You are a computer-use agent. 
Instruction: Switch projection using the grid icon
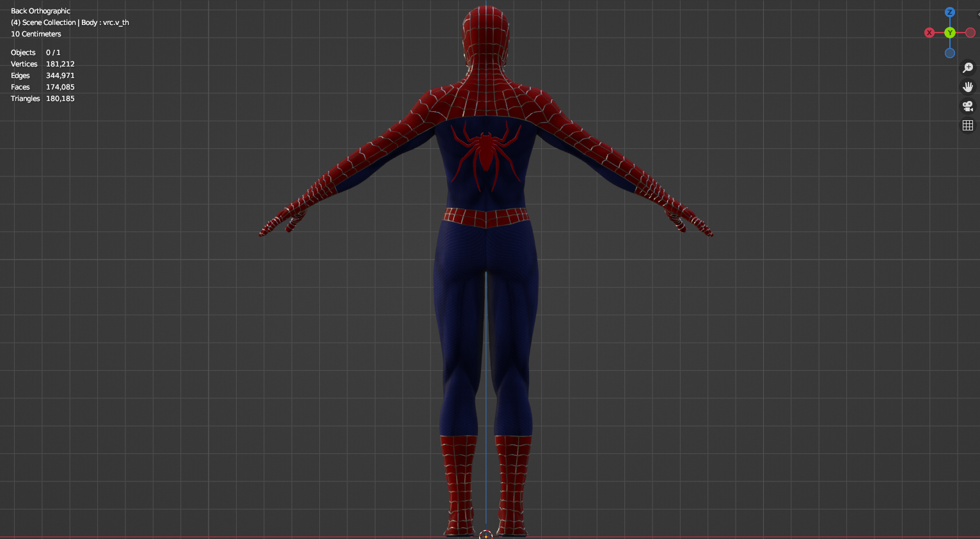click(968, 125)
